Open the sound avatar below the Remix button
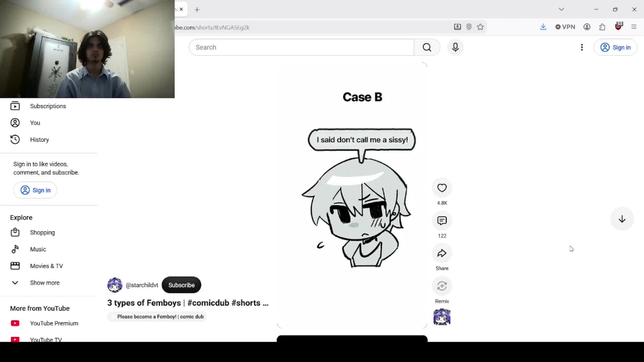Viewport: 644px width, 362px height. (x=442, y=317)
